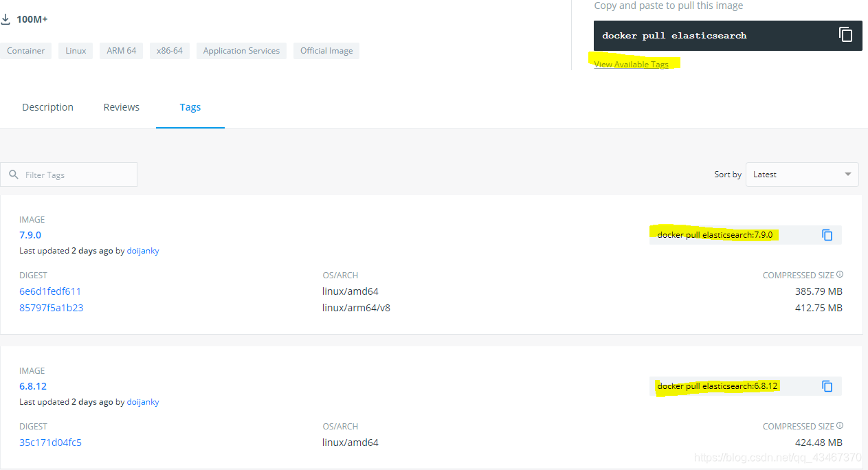
Task: Click the Official Image chip
Action: pyautogui.click(x=326, y=51)
